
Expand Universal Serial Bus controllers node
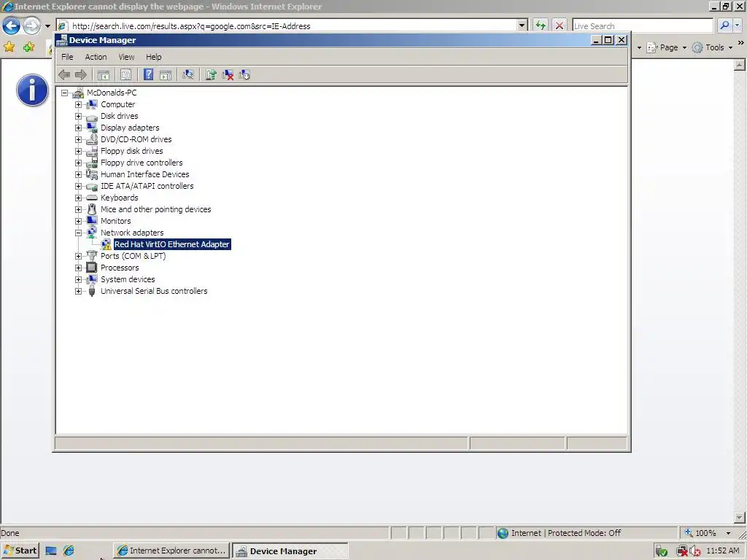click(79, 291)
